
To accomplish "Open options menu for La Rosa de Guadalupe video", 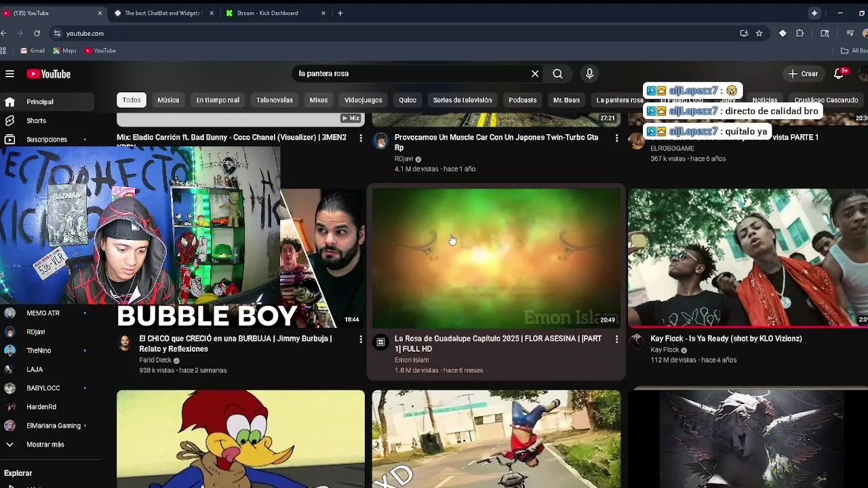I will coord(616,340).
